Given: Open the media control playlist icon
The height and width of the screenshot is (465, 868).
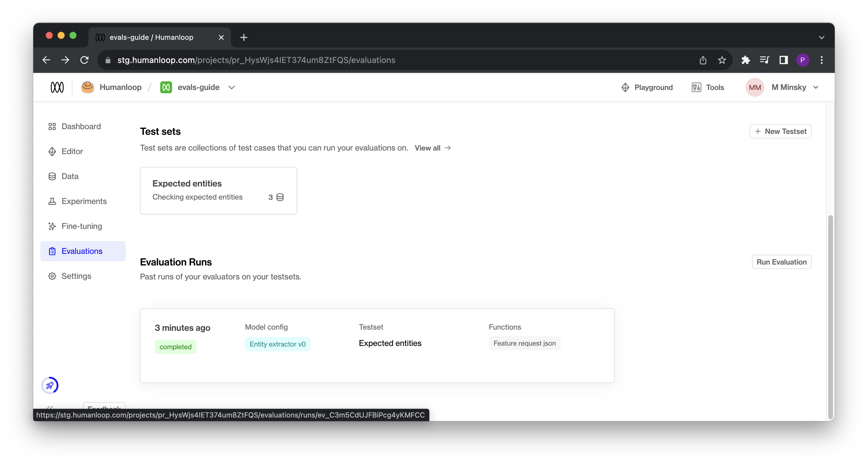Looking at the screenshot, I should pyautogui.click(x=764, y=60).
